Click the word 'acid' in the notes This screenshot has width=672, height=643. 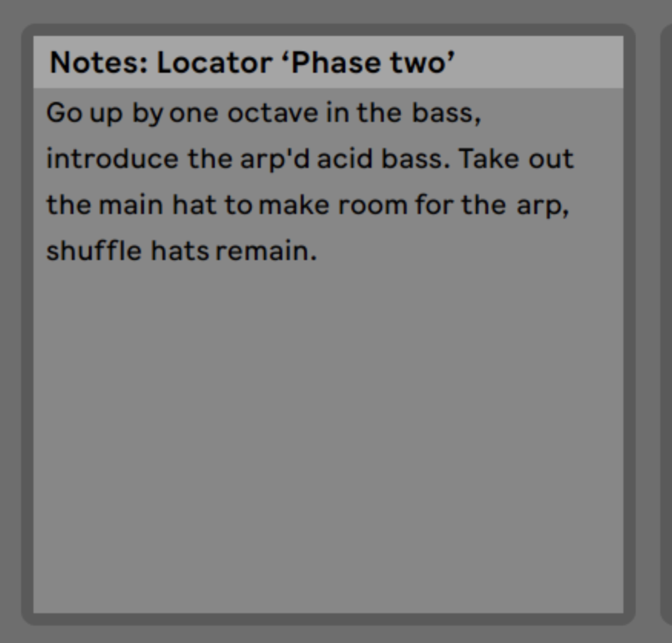click(x=345, y=159)
